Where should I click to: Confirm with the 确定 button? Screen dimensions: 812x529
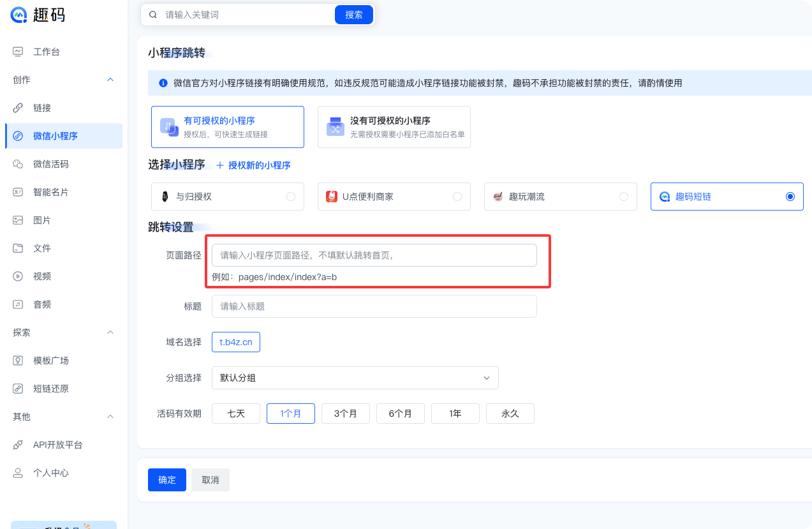(166, 480)
